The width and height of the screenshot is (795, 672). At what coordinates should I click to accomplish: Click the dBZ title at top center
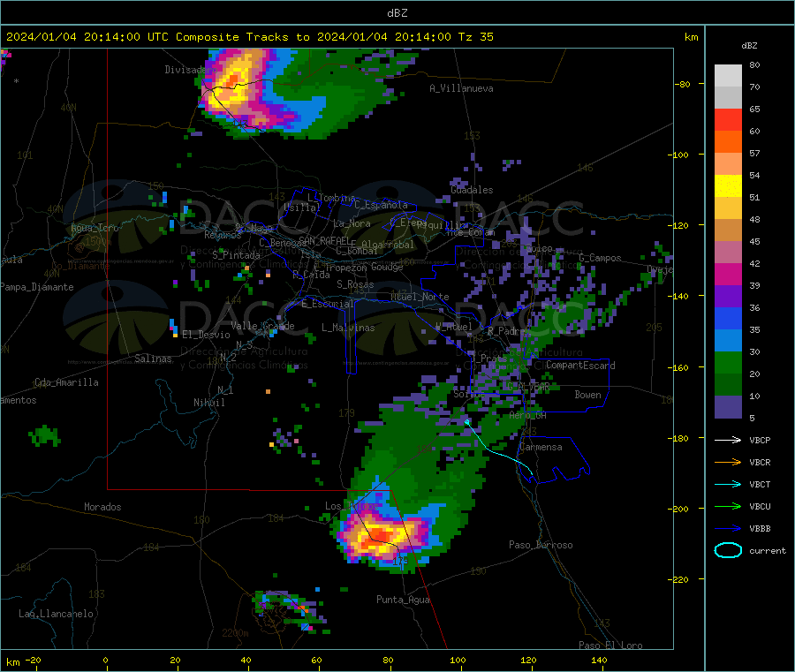[x=397, y=13]
